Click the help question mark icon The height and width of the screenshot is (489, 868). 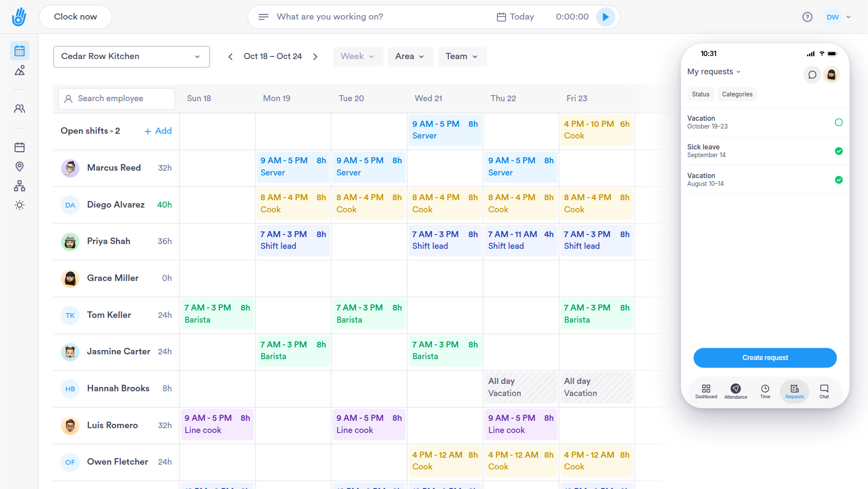807,17
